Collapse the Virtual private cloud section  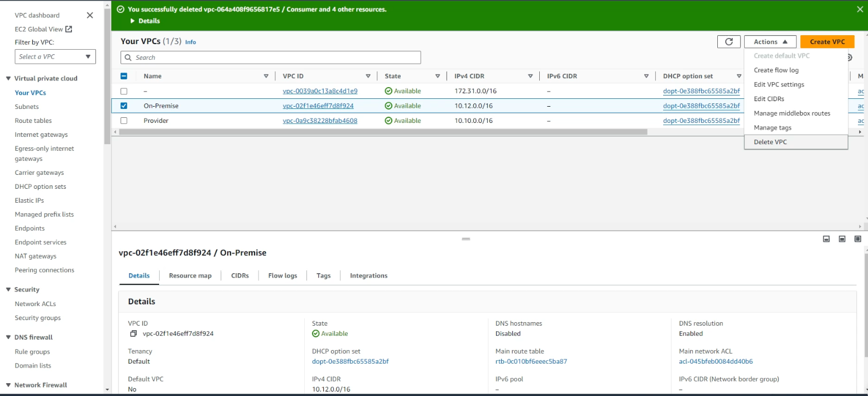(8, 78)
